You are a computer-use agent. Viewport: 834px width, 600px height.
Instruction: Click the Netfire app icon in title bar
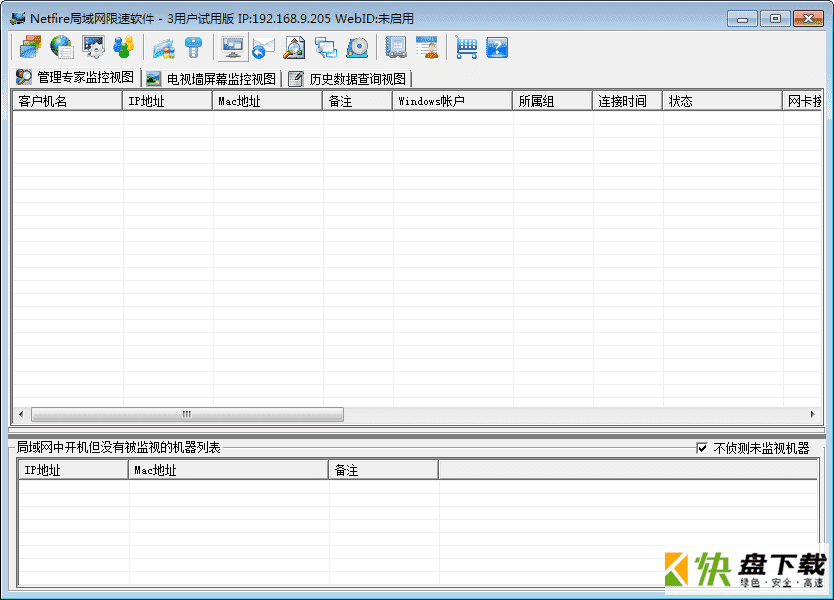tap(18, 18)
